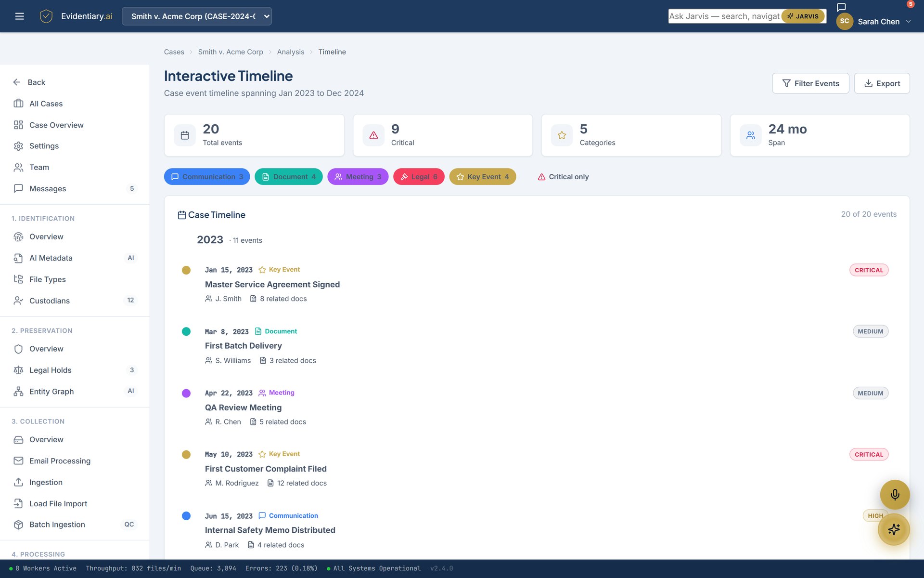Open the chat messages icon in header
The height and width of the screenshot is (578, 924).
(x=841, y=7)
